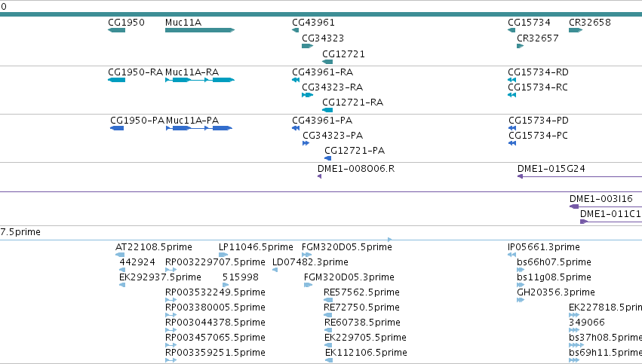Click the DME1-008O06.R feature label

(356, 169)
